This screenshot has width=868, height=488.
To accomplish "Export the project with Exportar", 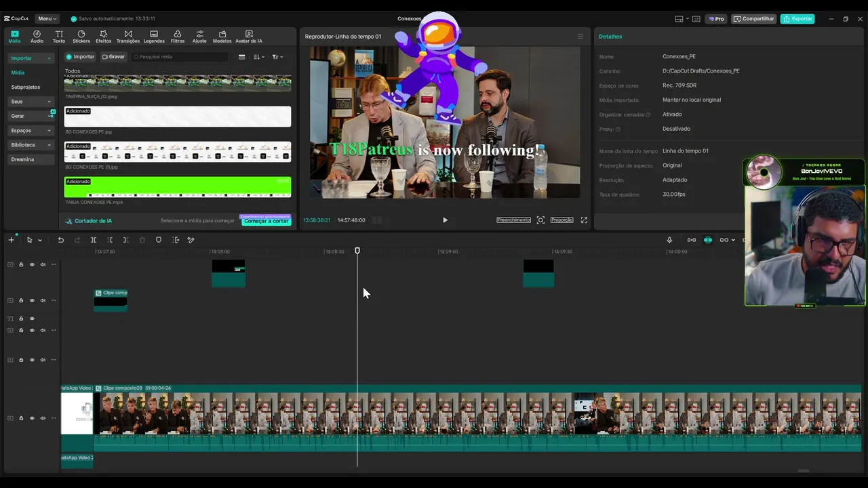I will [x=797, y=19].
